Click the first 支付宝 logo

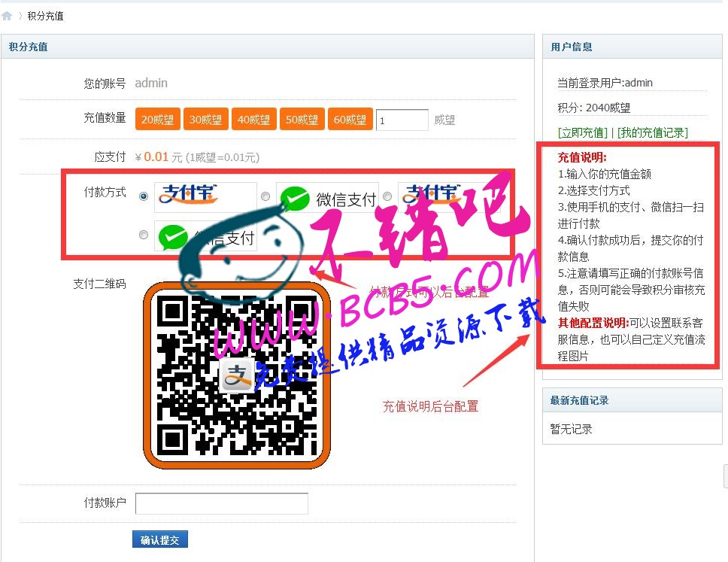(x=205, y=197)
